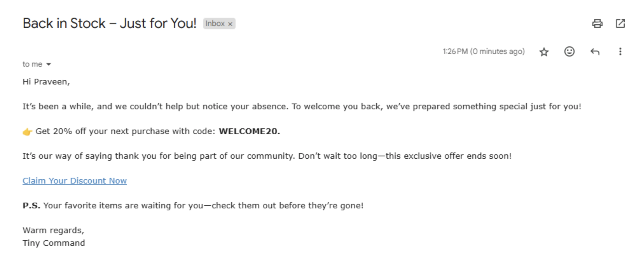Show message details via the dropdown arrow
Image resolution: width=644 pixels, height=265 pixels.
(x=48, y=64)
